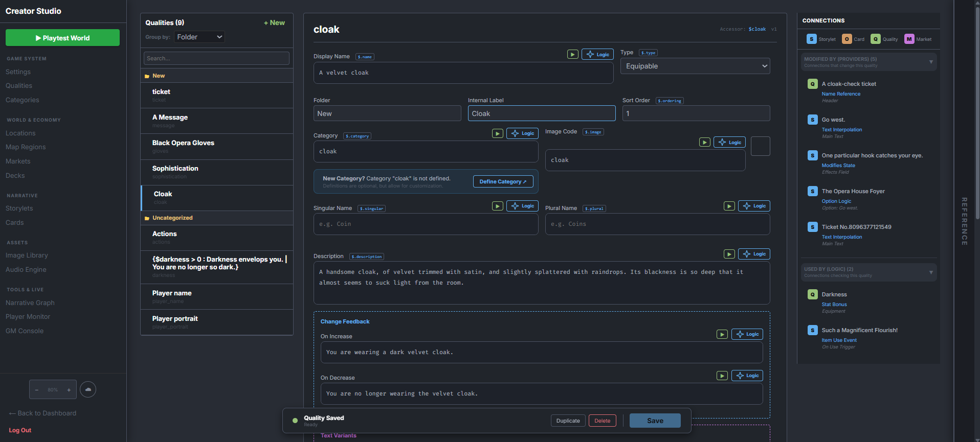Click the empty image preview box

point(760,146)
